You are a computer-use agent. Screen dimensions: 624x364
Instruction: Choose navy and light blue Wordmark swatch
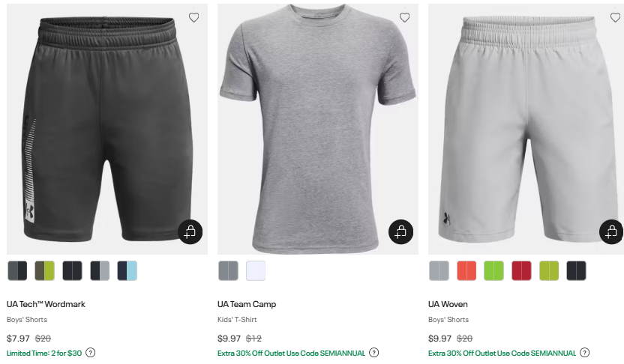127,270
